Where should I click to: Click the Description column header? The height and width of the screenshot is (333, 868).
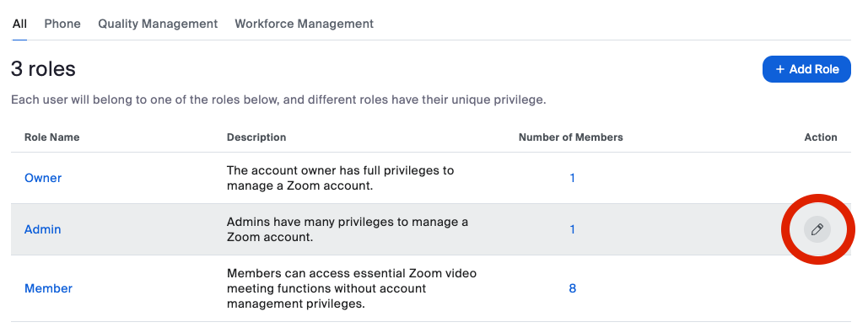[256, 137]
